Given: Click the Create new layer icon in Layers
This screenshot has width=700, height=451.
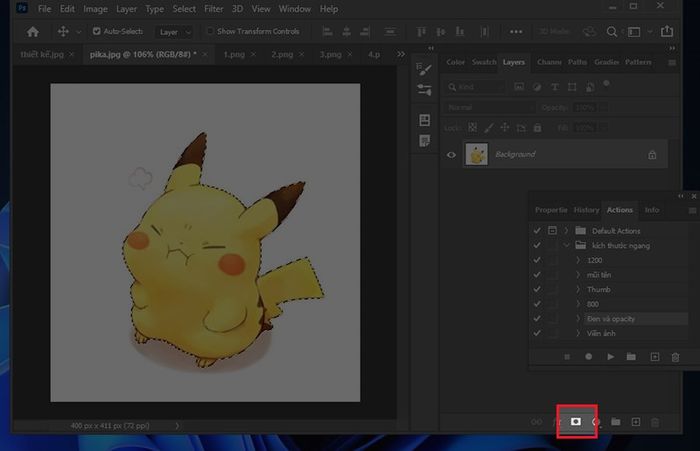Looking at the screenshot, I should (x=636, y=422).
